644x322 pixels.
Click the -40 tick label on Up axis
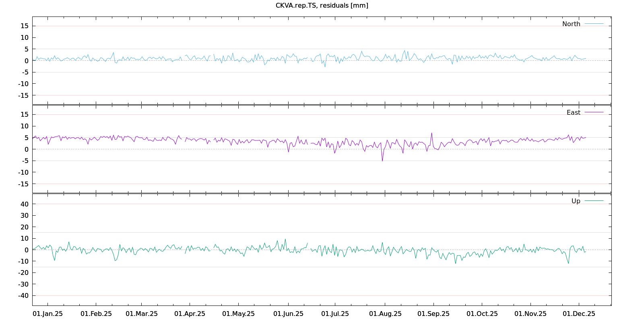(23, 295)
